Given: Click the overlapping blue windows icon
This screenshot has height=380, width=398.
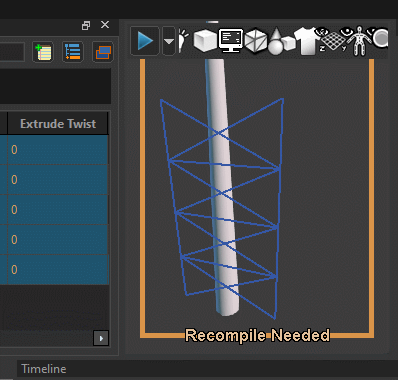Looking at the screenshot, I should (x=103, y=52).
